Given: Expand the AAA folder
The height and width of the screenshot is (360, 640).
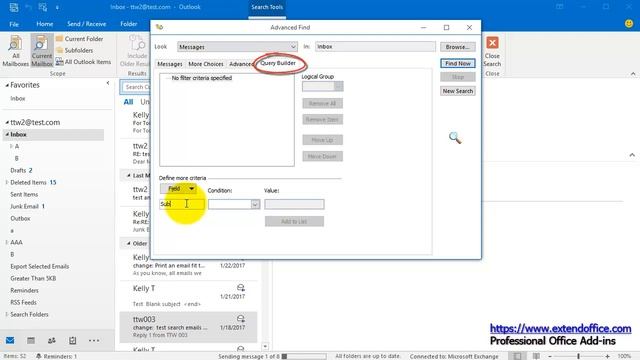Looking at the screenshot, I should point(7,242).
